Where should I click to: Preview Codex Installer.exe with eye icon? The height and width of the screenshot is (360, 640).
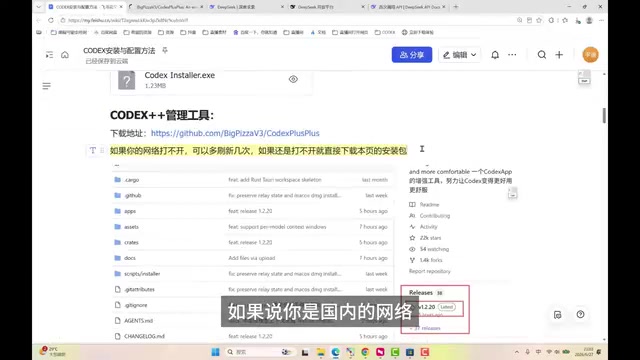[293, 79]
